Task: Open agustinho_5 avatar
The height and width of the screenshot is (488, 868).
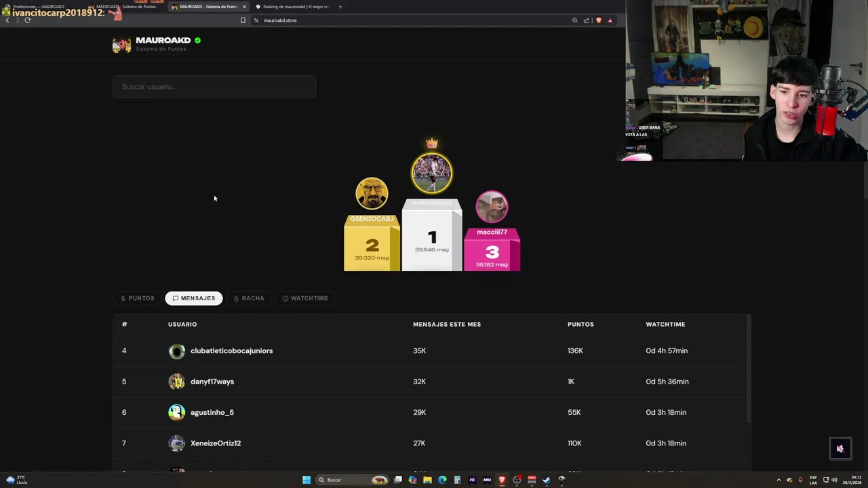Action: [176, 412]
